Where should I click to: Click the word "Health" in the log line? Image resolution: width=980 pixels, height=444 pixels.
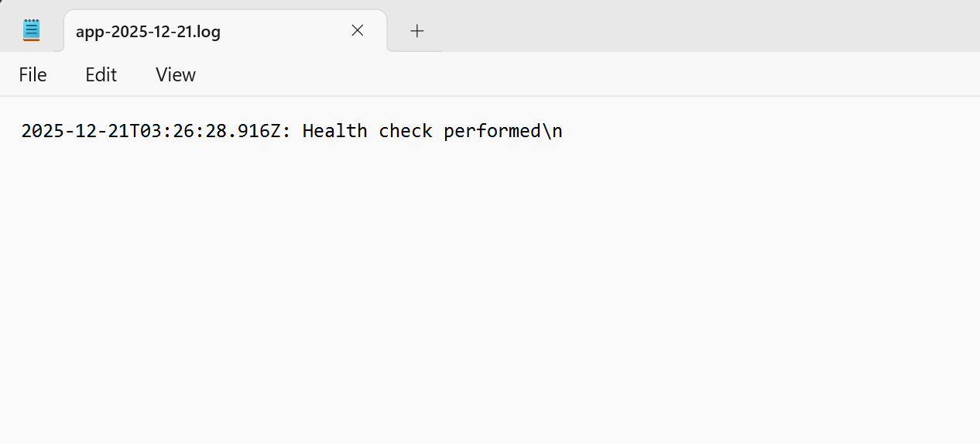click(x=334, y=131)
